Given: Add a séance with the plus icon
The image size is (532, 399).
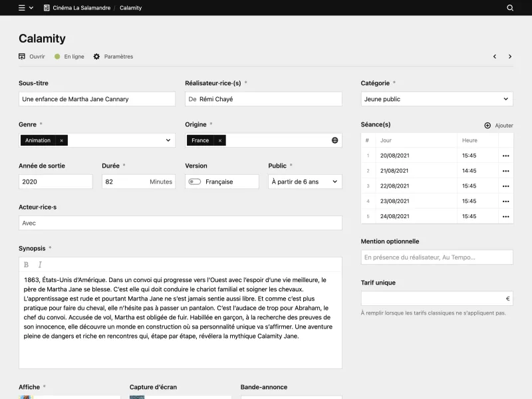Looking at the screenshot, I should click(x=488, y=125).
